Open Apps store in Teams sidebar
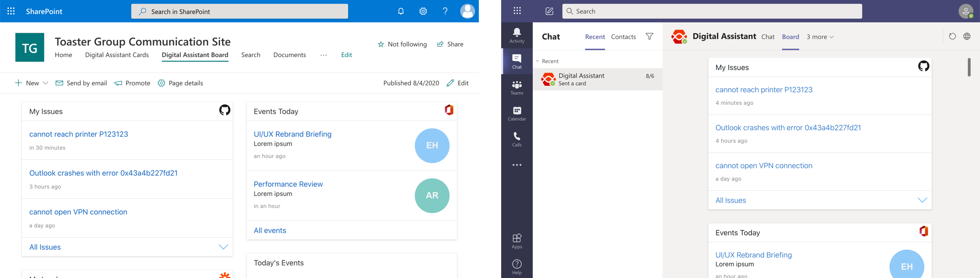 coord(517,241)
